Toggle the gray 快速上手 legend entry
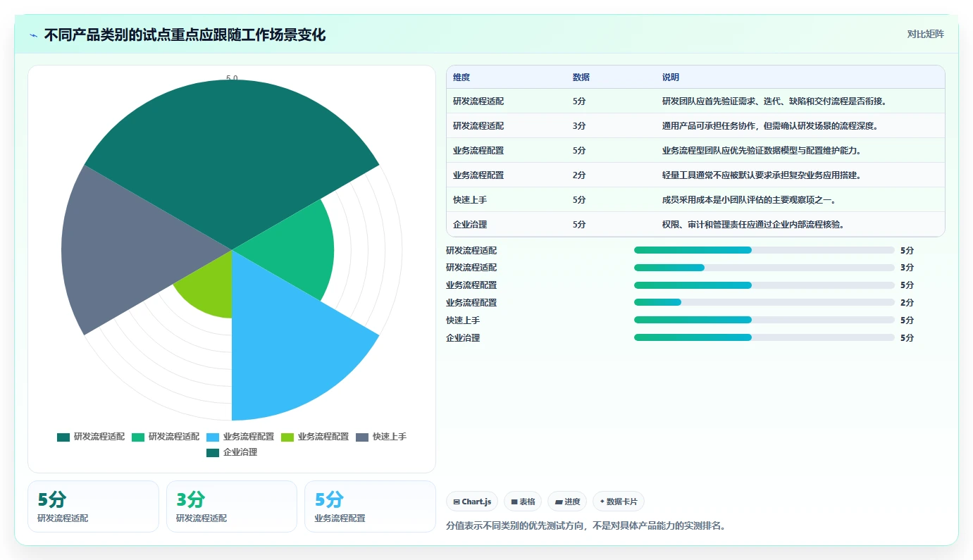This screenshot has width=973, height=560. [x=381, y=437]
